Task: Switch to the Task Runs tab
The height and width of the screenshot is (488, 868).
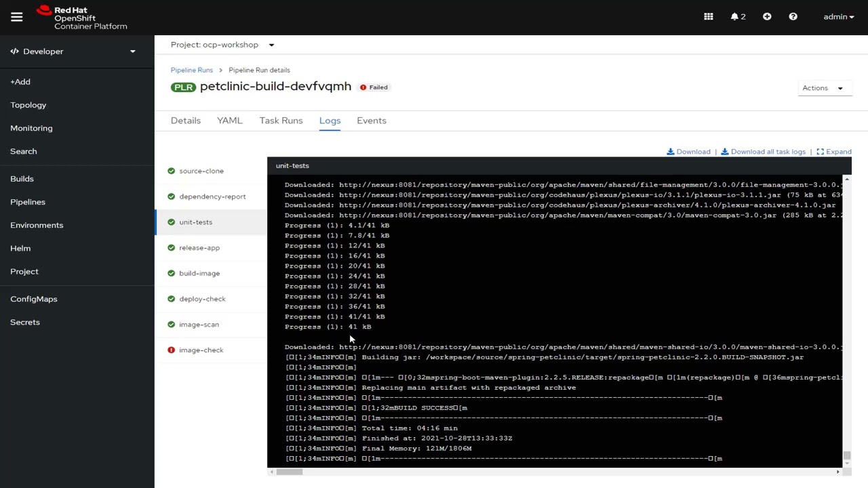Action: (281, 121)
